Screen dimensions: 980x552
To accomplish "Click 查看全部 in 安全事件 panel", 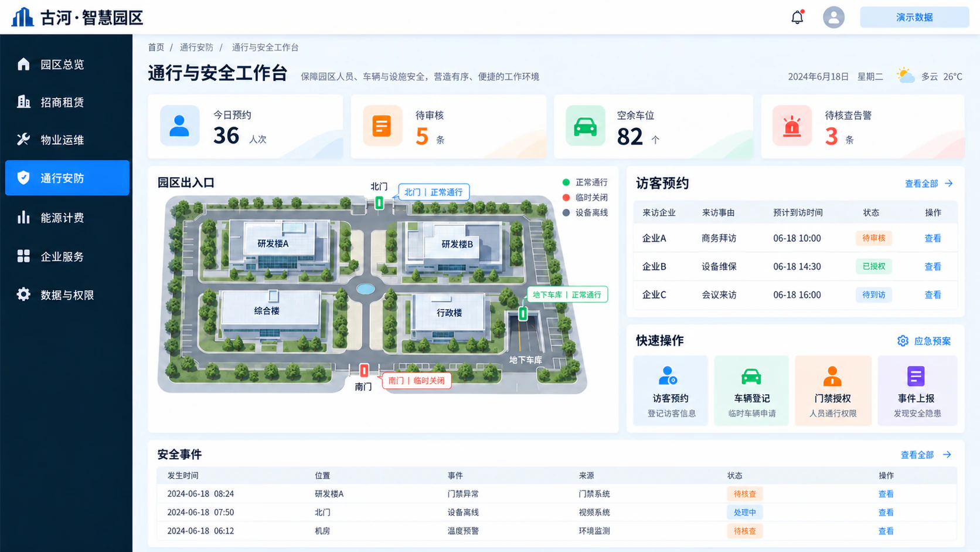I will coord(925,455).
